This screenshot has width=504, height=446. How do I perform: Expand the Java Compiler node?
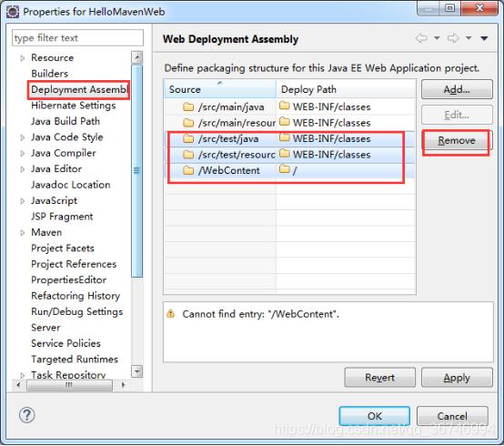coord(22,154)
